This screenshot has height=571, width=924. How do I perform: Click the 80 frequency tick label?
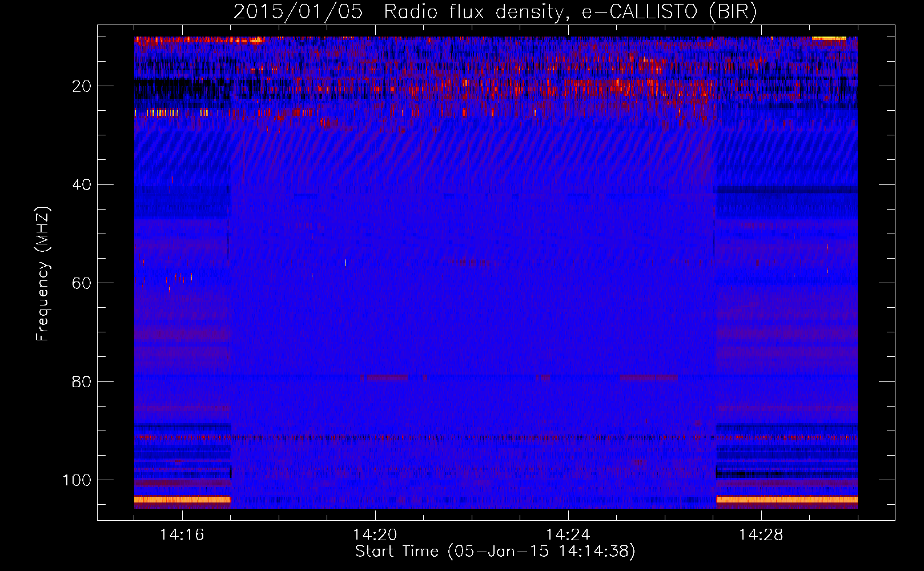tap(82, 381)
